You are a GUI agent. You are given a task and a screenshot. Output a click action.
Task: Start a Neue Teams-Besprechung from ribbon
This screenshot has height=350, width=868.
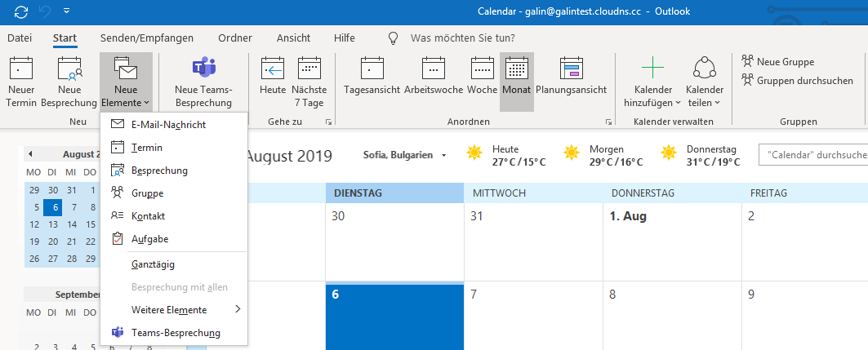(x=203, y=82)
